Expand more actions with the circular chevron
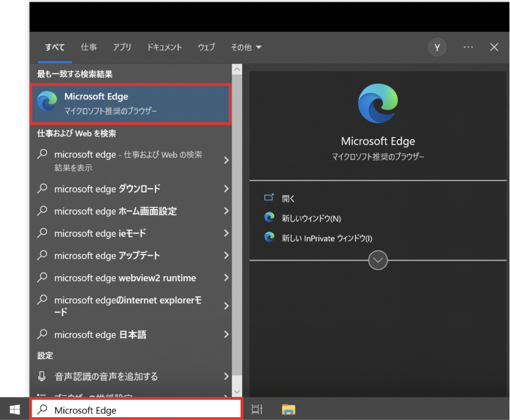This screenshot has height=420, width=510. [378, 260]
